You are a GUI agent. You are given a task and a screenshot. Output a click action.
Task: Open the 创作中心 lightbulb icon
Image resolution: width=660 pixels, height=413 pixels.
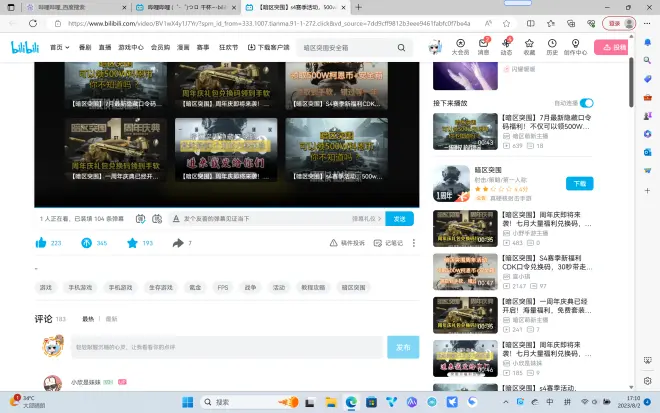pos(575,47)
